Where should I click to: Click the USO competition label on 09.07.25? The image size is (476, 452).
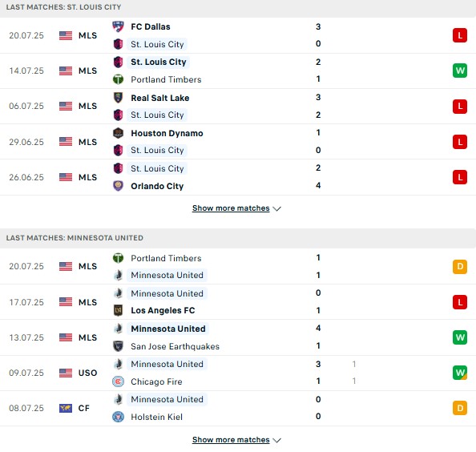click(x=87, y=373)
